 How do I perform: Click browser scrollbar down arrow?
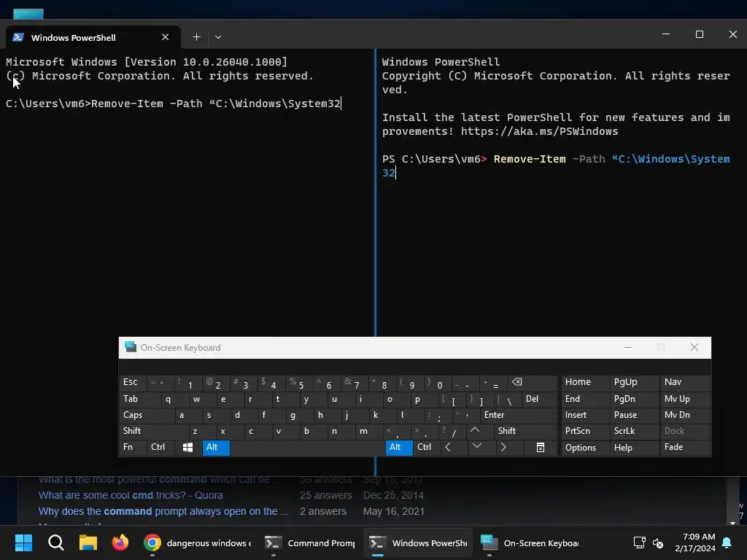pyautogui.click(x=732, y=522)
